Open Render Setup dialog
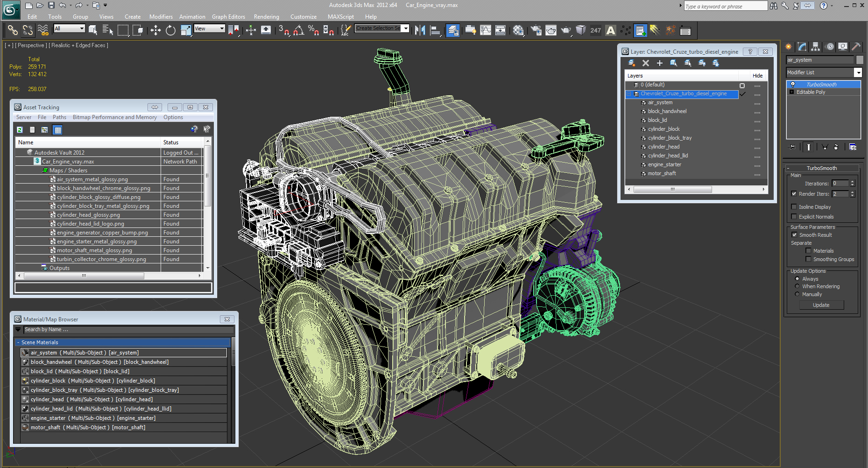The height and width of the screenshot is (468, 868). pyautogui.click(x=536, y=30)
